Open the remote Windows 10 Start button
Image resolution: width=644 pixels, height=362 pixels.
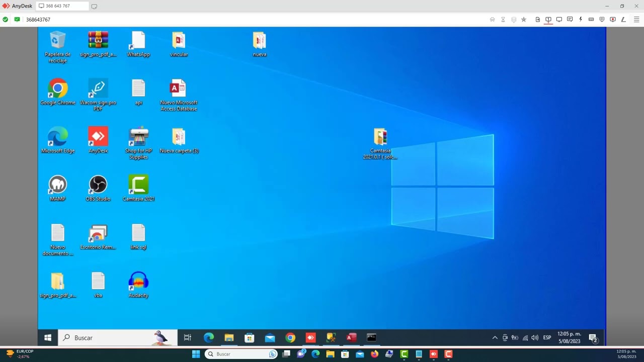[x=48, y=338]
